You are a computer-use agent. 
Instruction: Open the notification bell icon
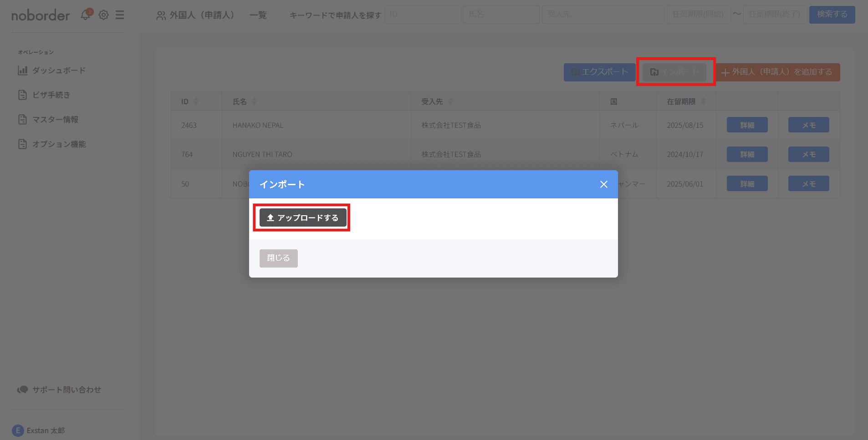tap(86, 14)
